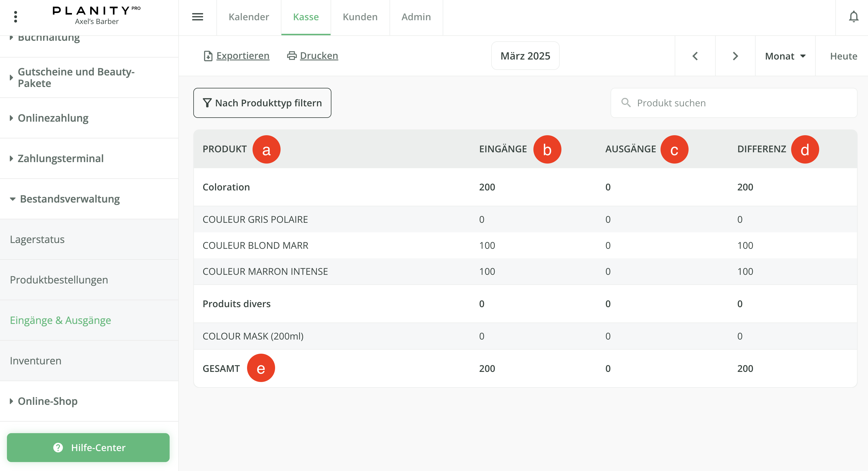Expand the Zahlungsterminal section
Viewport: 868px width, 471px height.
pos(60,158)
